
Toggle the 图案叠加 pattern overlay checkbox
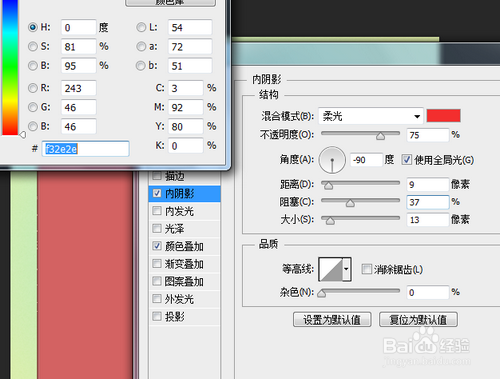pyautogui.click(x=157, y=281)
